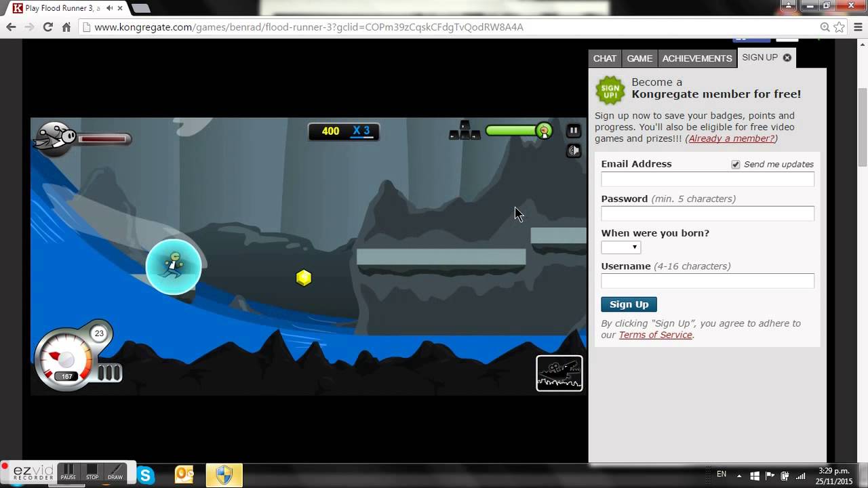Close the SIGN UP tab with X icon
868x488 pixels.
tap(787, 58)
